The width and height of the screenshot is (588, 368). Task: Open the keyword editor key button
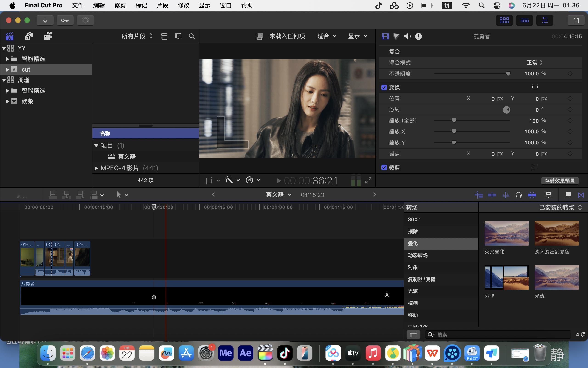(x=65, y=20)
